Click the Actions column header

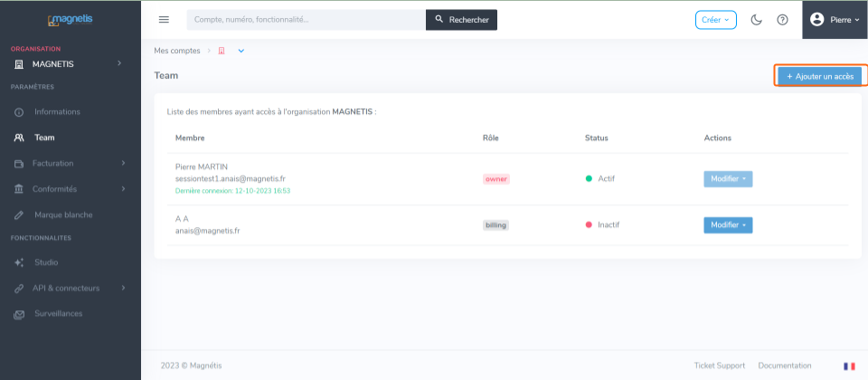point(717,138)
